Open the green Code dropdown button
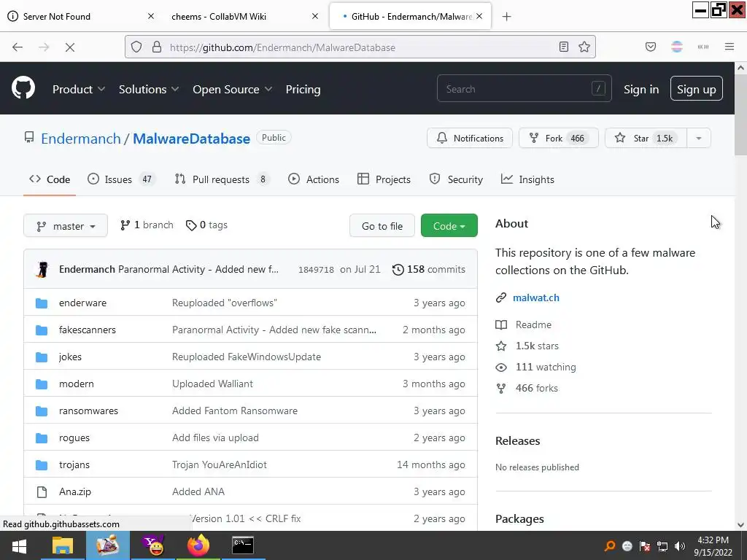This screenshot has width=747, height=560. point(449,226)
